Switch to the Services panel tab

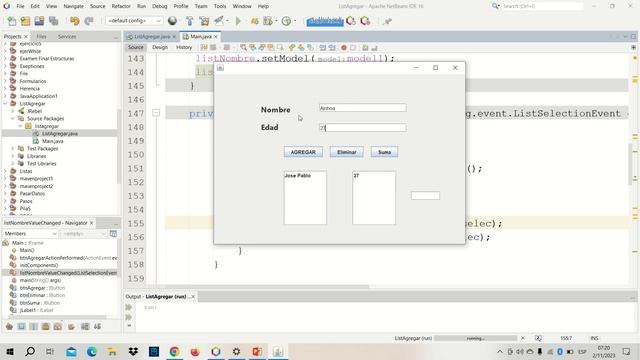click(67, 37)
